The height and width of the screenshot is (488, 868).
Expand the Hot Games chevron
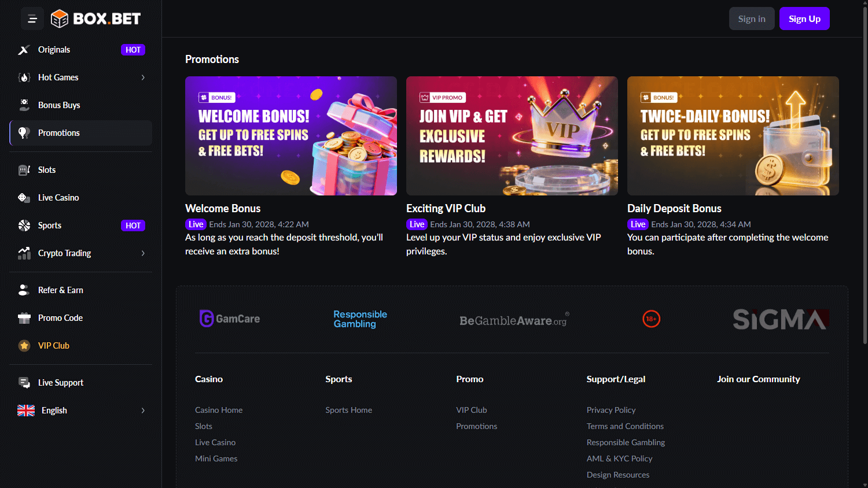tap(143, 77)
